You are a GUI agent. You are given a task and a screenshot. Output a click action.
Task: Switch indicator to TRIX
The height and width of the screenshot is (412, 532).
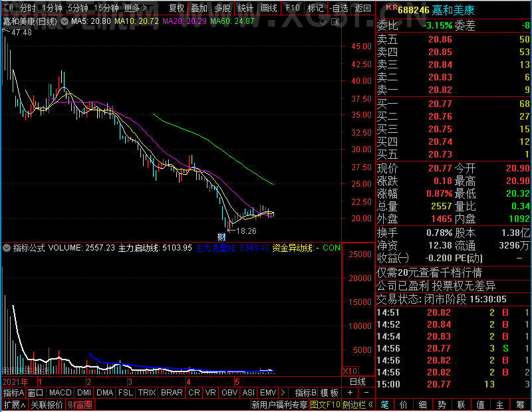147,393
